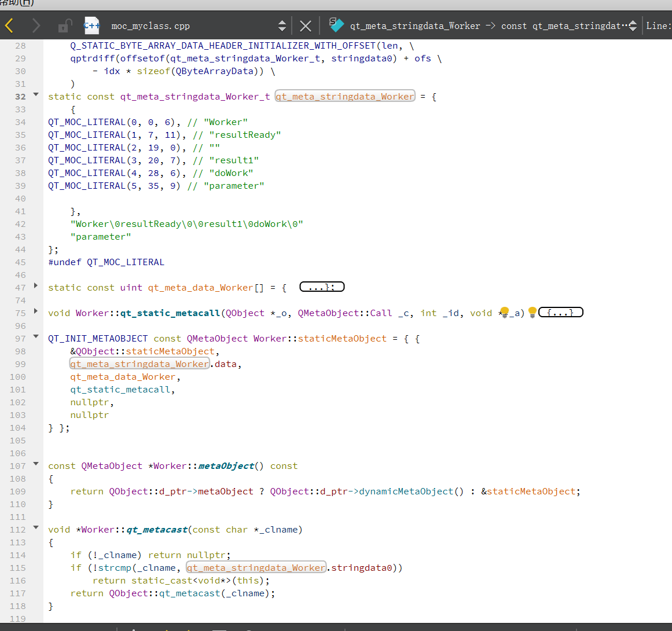The width and height of the screenshot is (672, 631).
Task: Collapse the block at line 32
Action: click(x=36, y=94)
